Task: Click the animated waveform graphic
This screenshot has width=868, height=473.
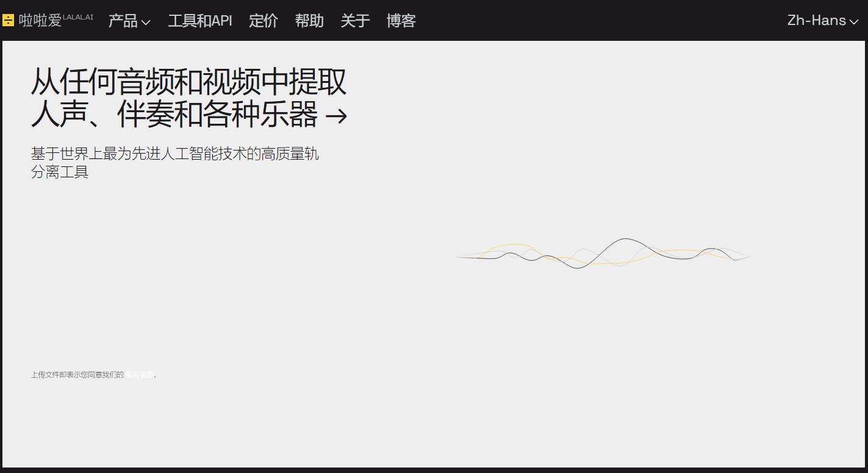Action: pos(604,253)
